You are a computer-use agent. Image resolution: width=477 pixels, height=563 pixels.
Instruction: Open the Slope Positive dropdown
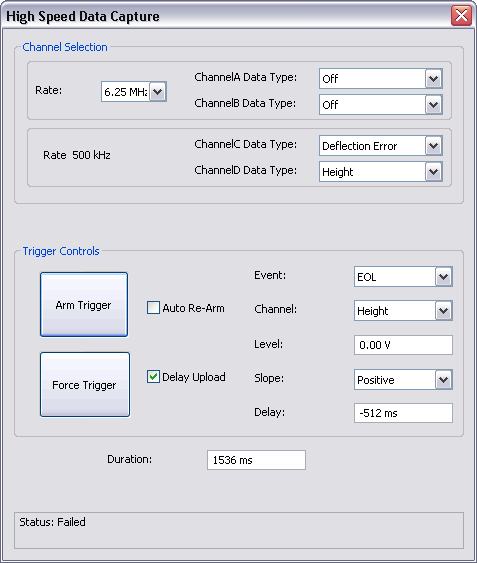(x=403, y=380)
